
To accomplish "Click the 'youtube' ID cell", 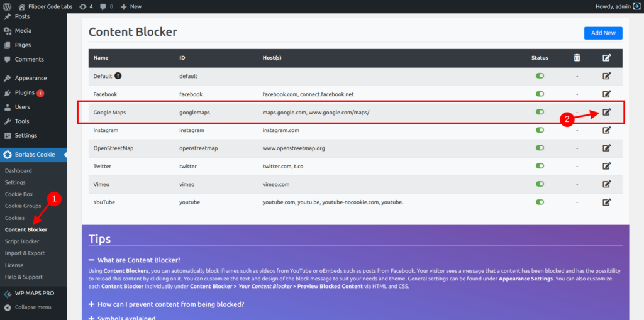I will point(190,202).
